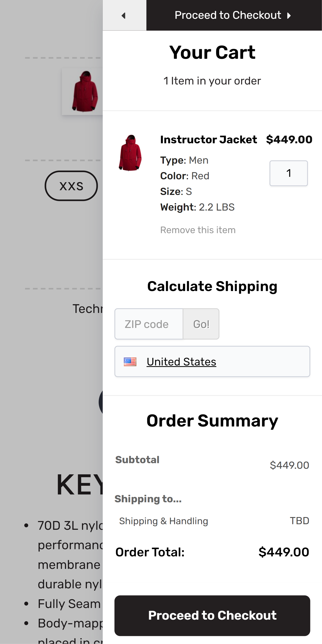Click the Shipping & Handling TBD value
This screenshot has width=322, height=644.
point(299,521)
